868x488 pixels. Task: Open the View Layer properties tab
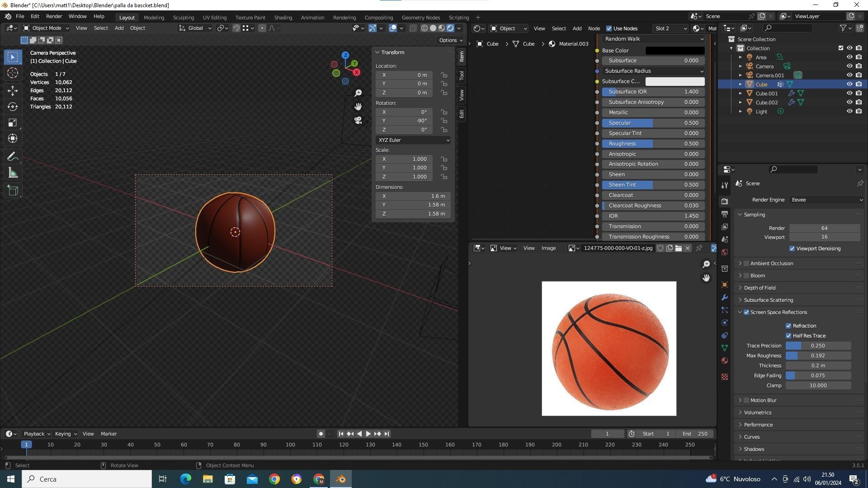click(x=725, y=226)
